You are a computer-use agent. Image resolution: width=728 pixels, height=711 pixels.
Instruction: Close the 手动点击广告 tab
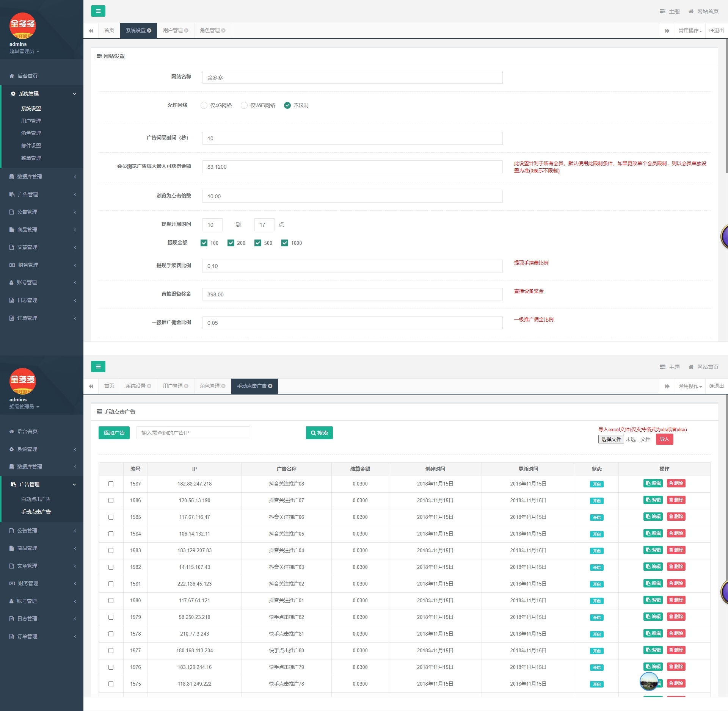[x=270, y=386]
